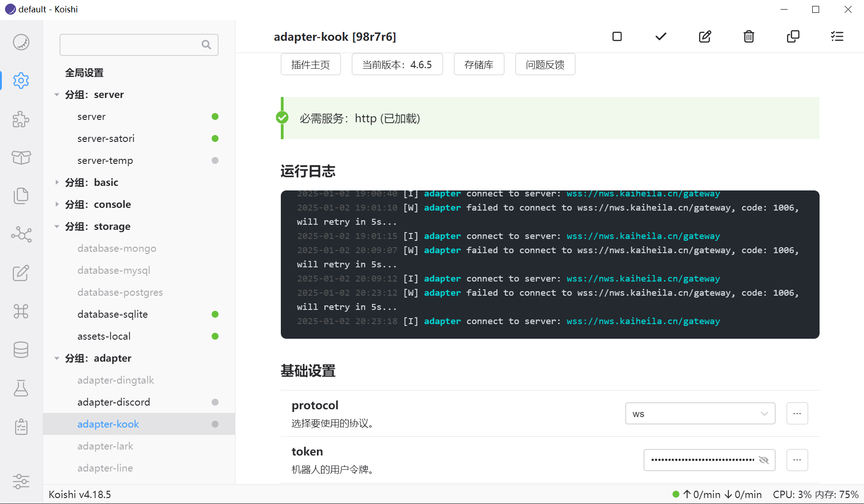Image resolution: width=864 pixels, height=504 pixels.
Task: Select adapter-lark in the tree
Action: coord(139,446)
